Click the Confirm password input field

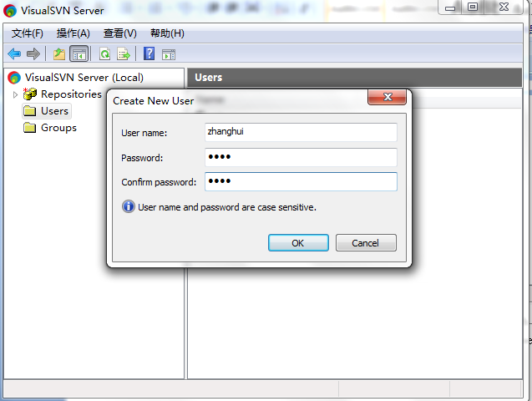pos(301,181)
